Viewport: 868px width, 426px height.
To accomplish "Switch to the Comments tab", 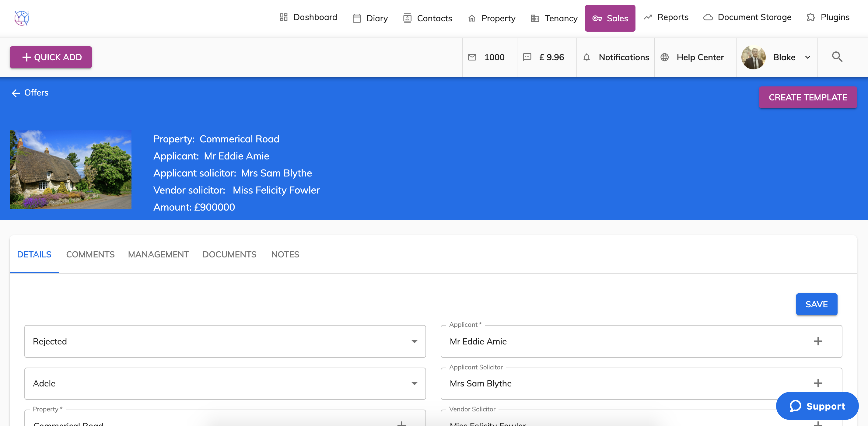I will [90, 254].
